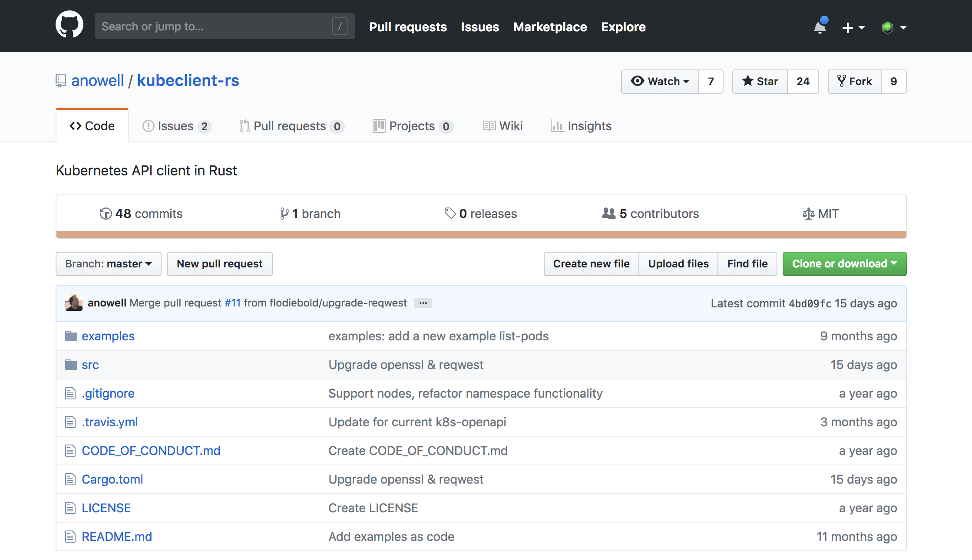Open the Cargo.toml file link
This screenshot has height=560, width=972.
[x=112, y=479]
